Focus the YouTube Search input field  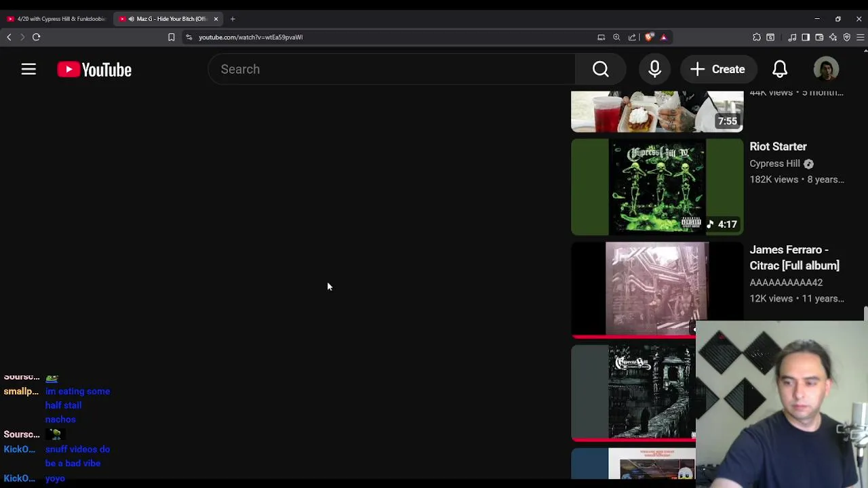pos(392,69)
